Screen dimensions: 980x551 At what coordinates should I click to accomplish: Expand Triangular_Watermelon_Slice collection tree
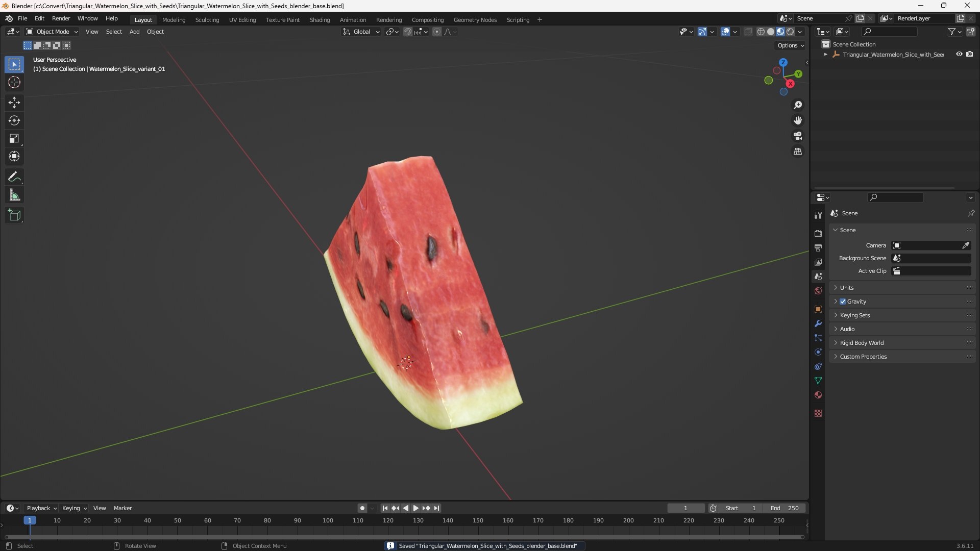coord(825,54)
